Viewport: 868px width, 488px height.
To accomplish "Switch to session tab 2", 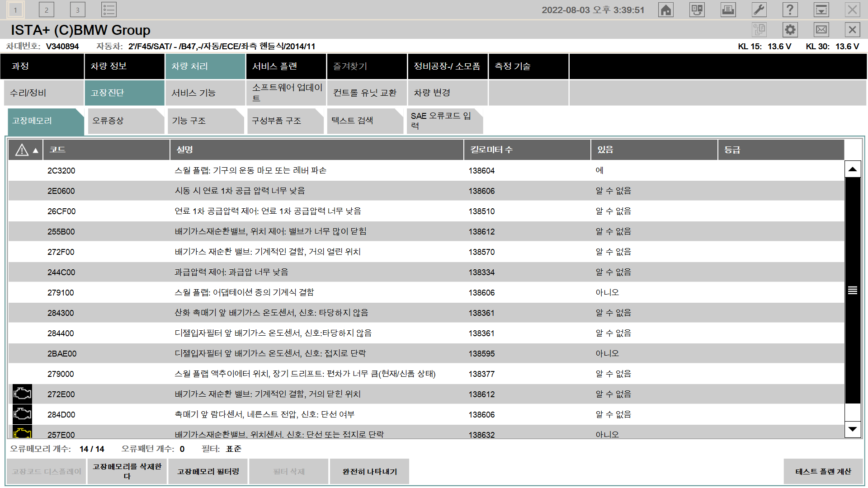I will click(47, 10).
